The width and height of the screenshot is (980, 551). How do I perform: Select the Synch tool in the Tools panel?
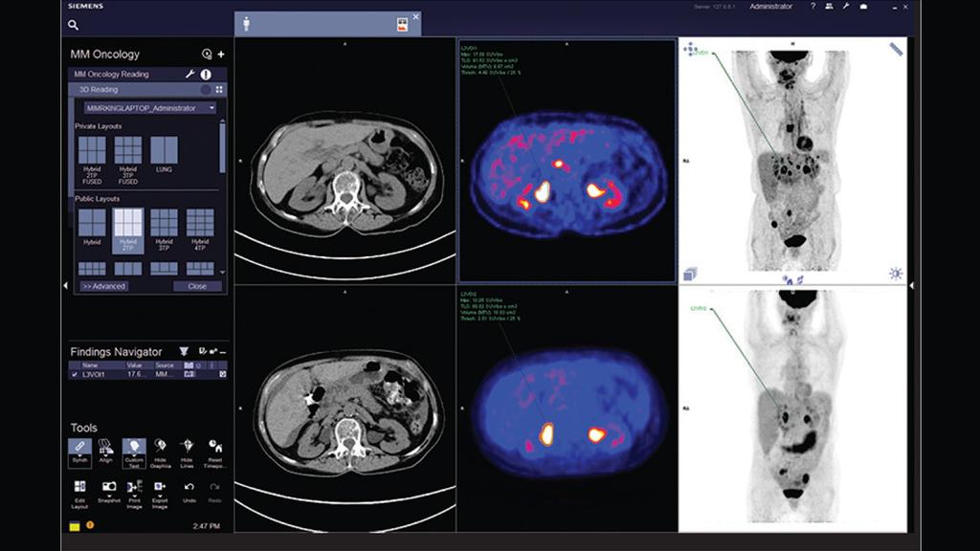[79, 446]
